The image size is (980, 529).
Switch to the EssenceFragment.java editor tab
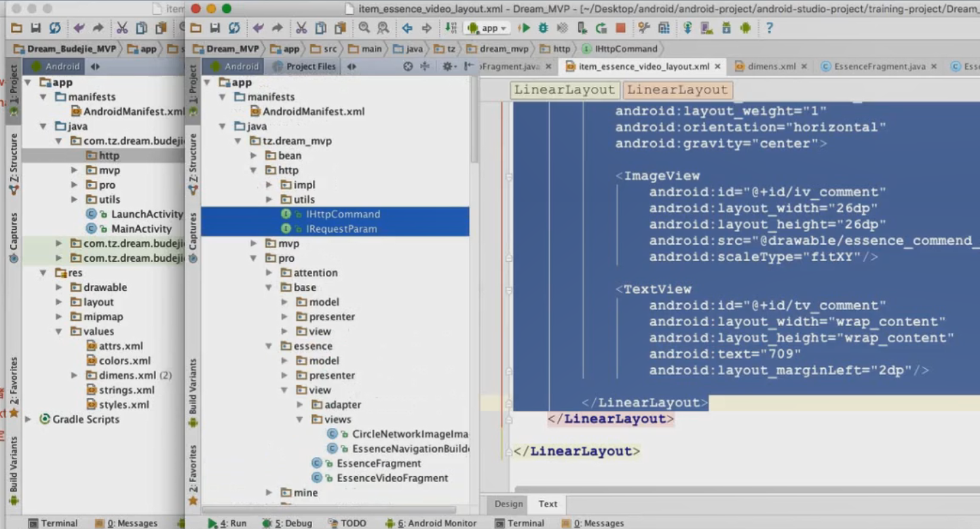[x=880, y=66]
